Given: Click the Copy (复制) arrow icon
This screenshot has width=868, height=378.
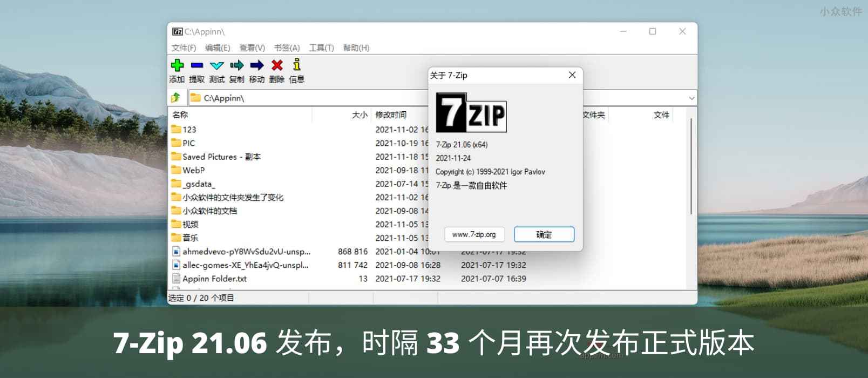Looking at the screenshot, I should [237, 66].
